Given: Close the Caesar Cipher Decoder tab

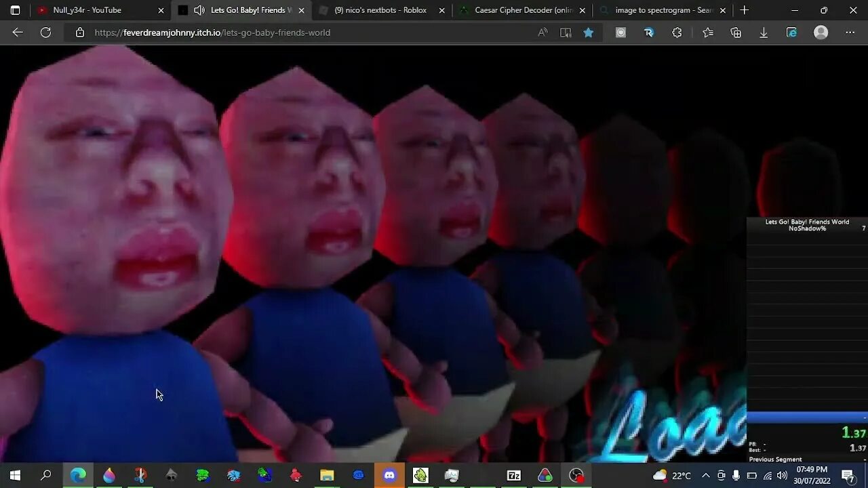Looking at the screenshot, I should coord(582,10).
